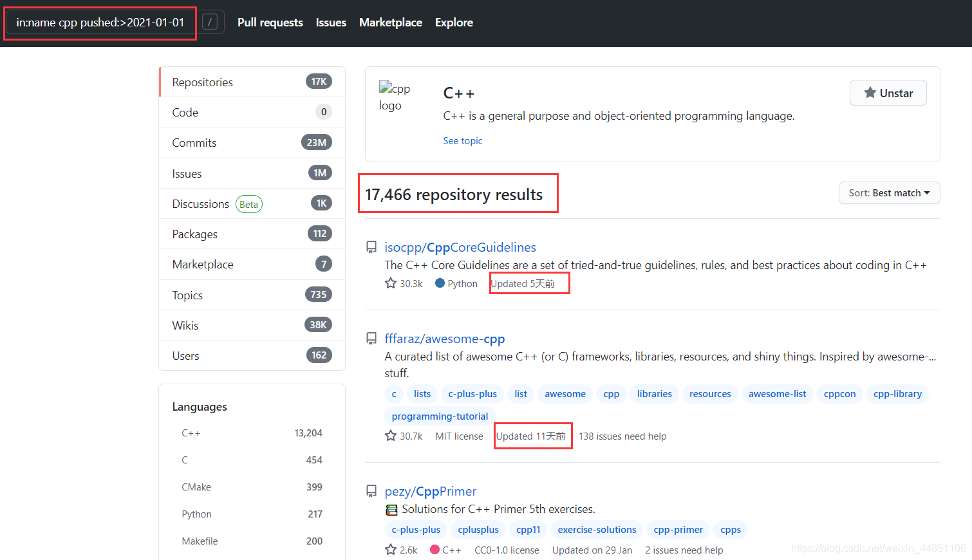This screenshot has height=560, width=972.
Task: Click the star count 2.6k of CppPrimer
Action: pos(402,550)
